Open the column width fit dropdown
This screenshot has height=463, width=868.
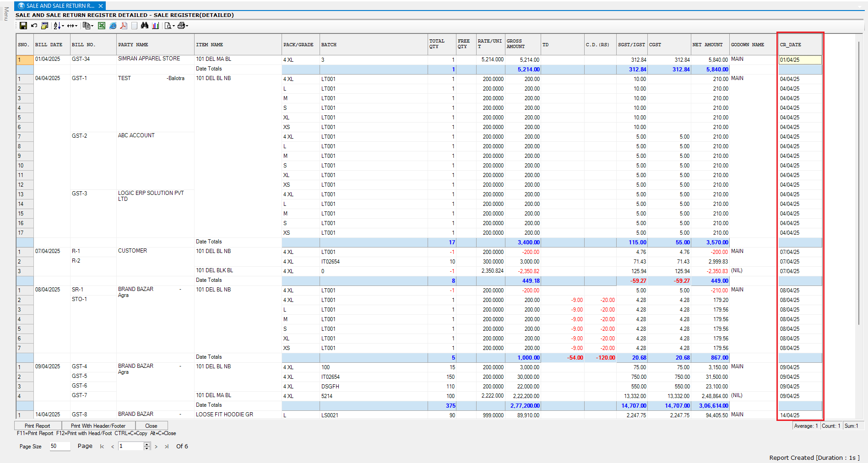pyautogui.click(x=76, y=26)
